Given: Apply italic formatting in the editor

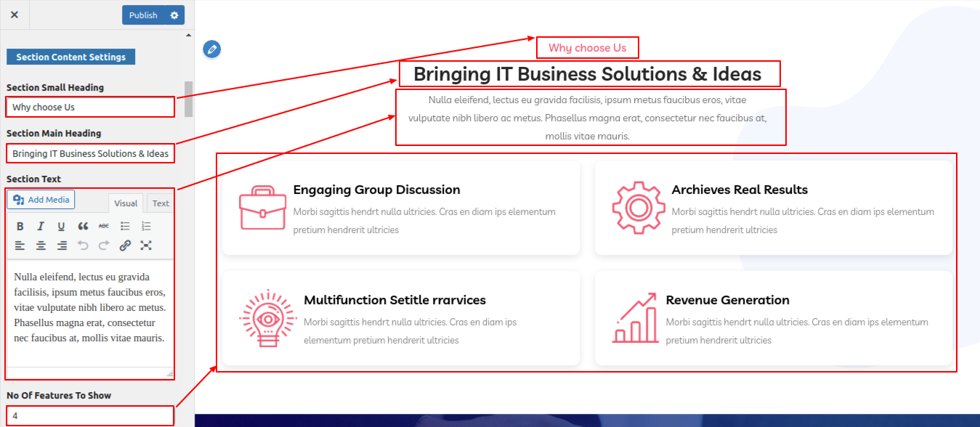Looking at the screenshot, I should coord(41,226).
